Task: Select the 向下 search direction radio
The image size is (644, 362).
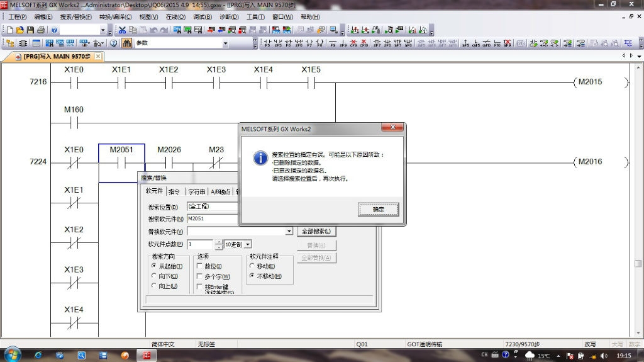Action: tap(154, 276)
